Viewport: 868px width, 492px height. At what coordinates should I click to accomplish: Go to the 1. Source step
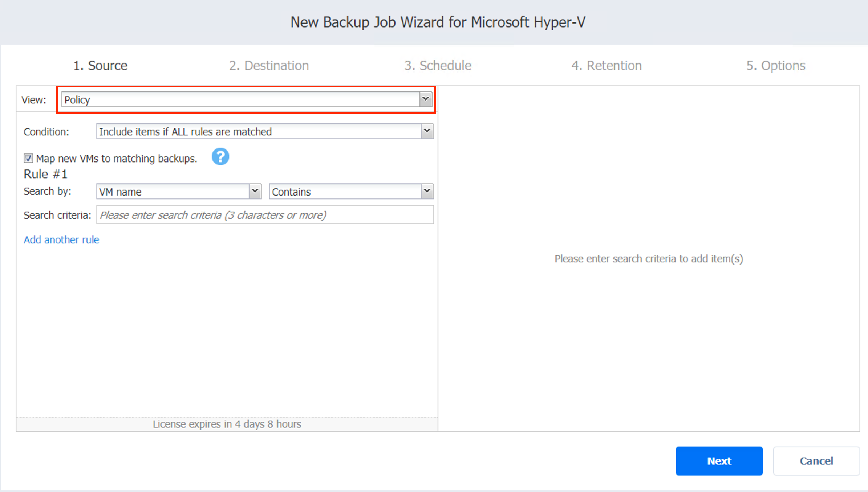101,66
